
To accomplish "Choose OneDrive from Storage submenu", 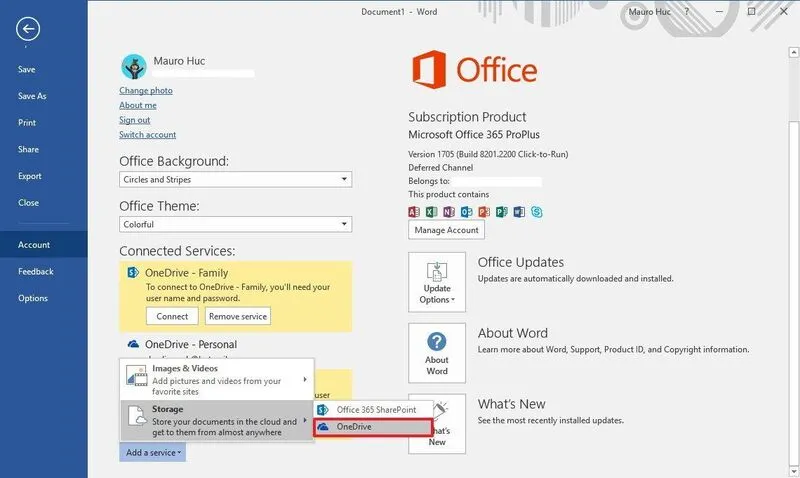I will point(373,427).
